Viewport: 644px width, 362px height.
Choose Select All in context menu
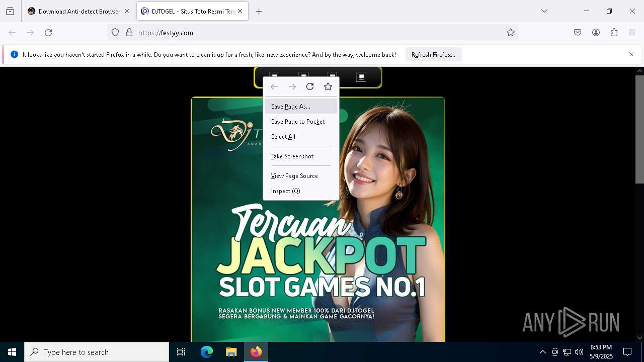pyautogui.click(x=301, y=136)
